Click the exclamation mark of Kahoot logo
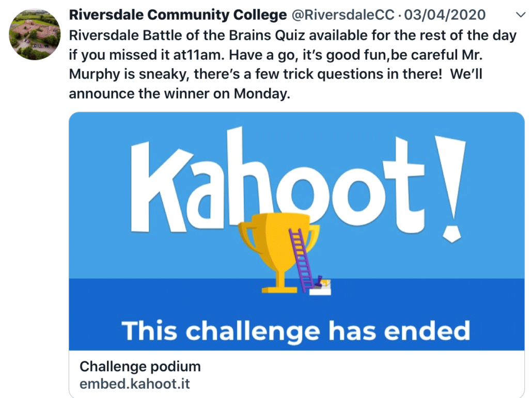 [450, 189]
